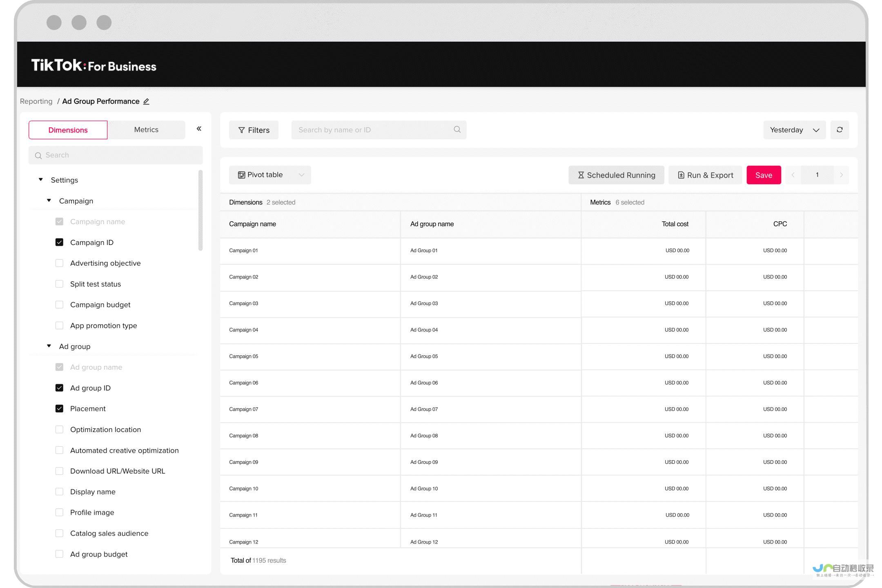Check the Profile image checkbox
The height and width of the screenshot is (588, 882).
(59, 512)
